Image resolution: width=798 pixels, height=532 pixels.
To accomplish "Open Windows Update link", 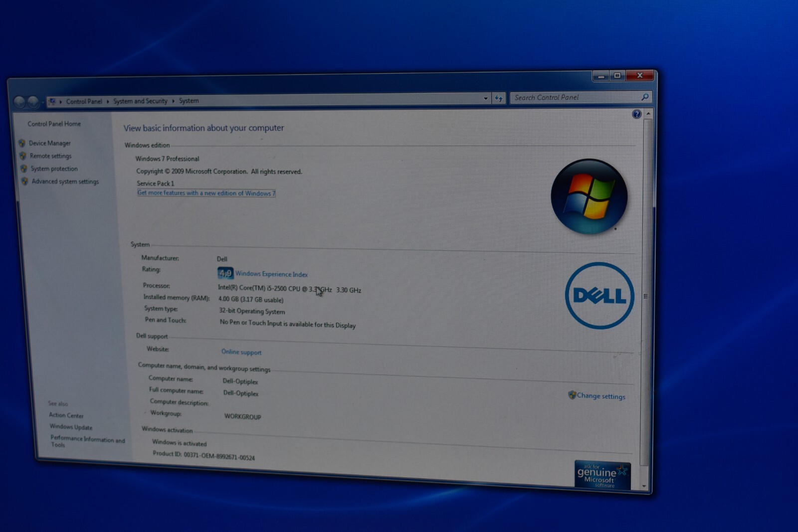I will (71, 427).
